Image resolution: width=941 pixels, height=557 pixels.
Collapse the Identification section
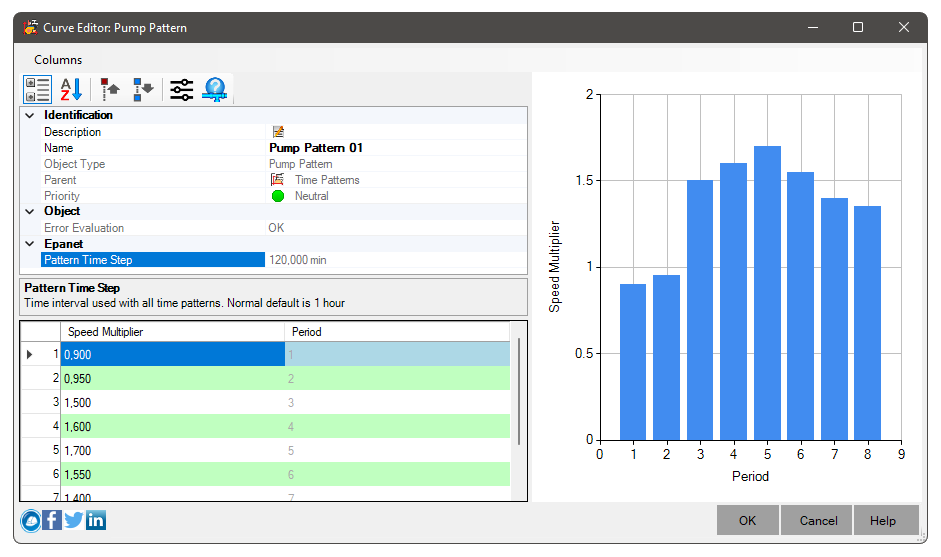pyautogui.click(x=30, y=116)
